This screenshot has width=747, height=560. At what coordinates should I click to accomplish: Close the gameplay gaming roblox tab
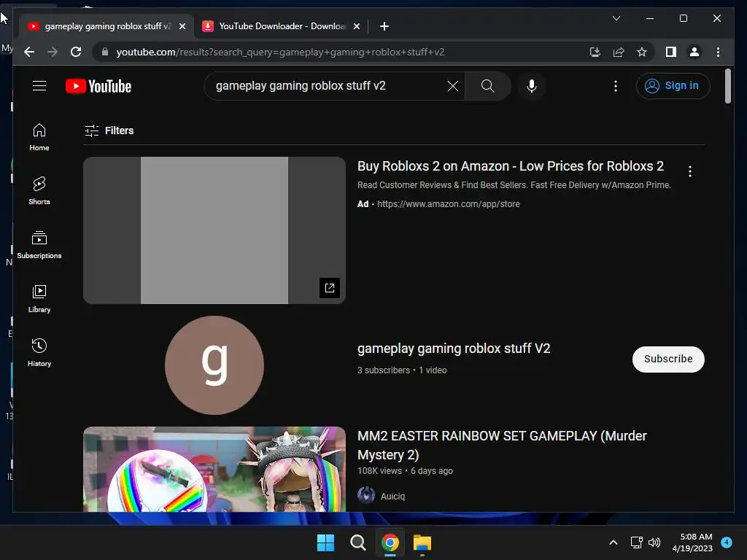point(182,26)
